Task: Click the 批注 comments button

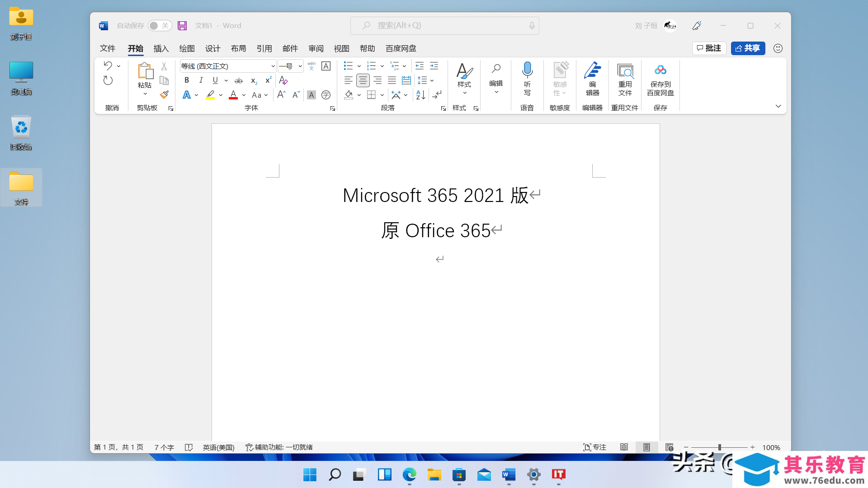Action: click(709, 48)
